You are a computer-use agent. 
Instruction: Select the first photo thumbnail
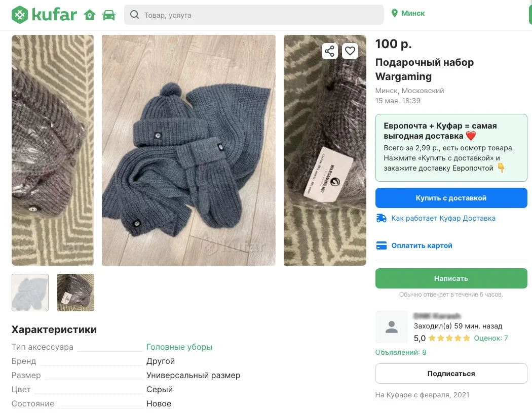click(x=30, y=293)
